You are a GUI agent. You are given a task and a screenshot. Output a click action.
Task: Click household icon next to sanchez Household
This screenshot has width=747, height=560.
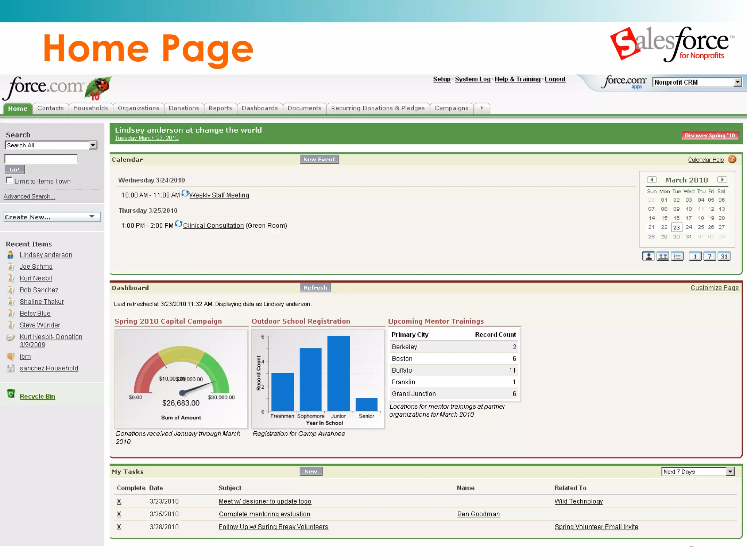click(11, 368)
